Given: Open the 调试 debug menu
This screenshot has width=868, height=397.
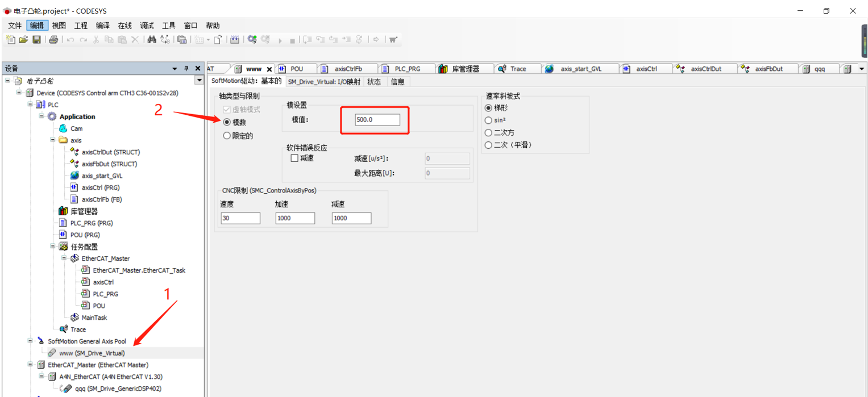Looking at the screenshot, I should 147,26.
